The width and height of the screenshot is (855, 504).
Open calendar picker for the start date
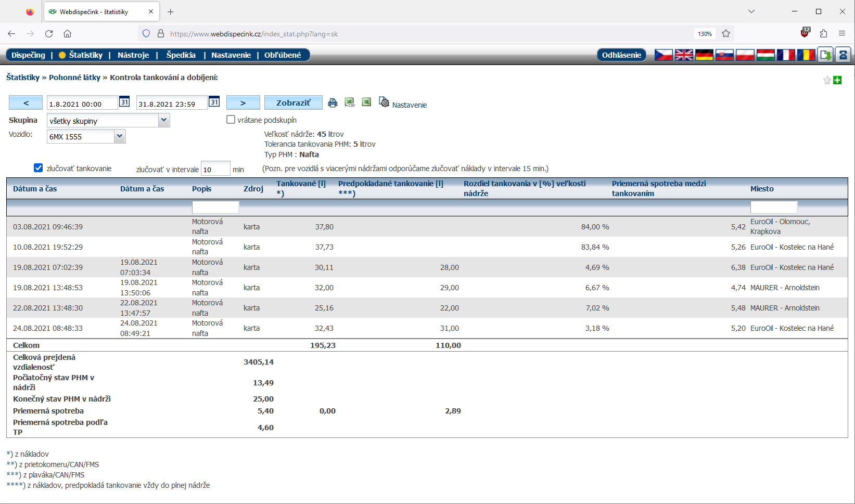pyautogui.click(x=124, y=102)
